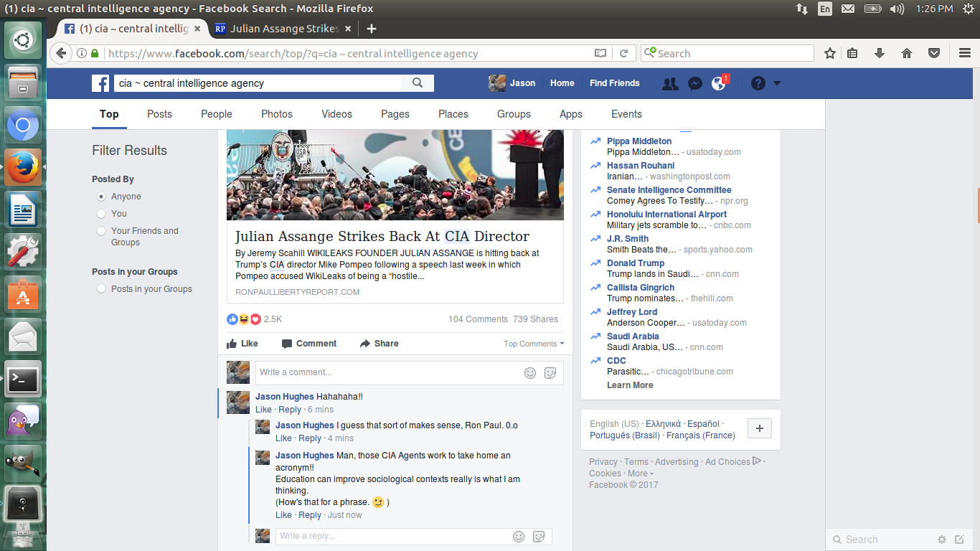Screen dimensions: 980x551
Task: Select the Anyone filter option
Action: coord(101,197)
